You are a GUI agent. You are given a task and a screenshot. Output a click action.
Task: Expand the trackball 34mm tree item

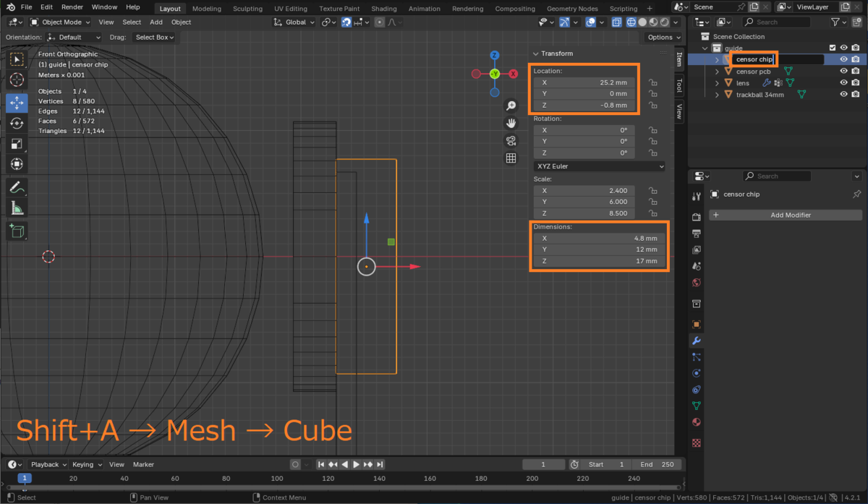pyautogui.click(x=718, y=95)
